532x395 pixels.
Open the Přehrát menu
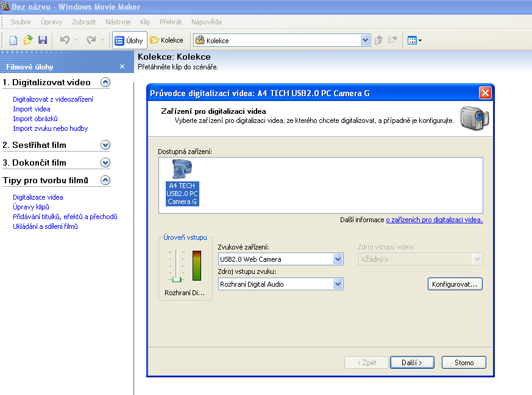171,22
